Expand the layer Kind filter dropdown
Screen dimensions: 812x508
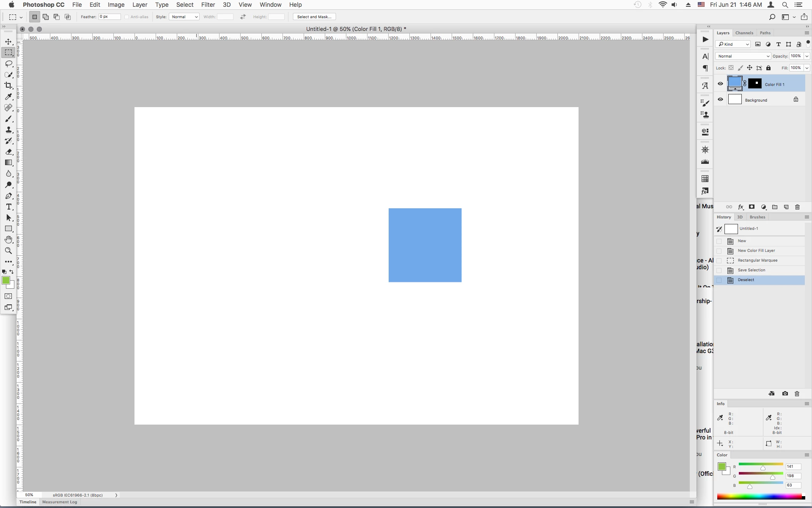733,44
